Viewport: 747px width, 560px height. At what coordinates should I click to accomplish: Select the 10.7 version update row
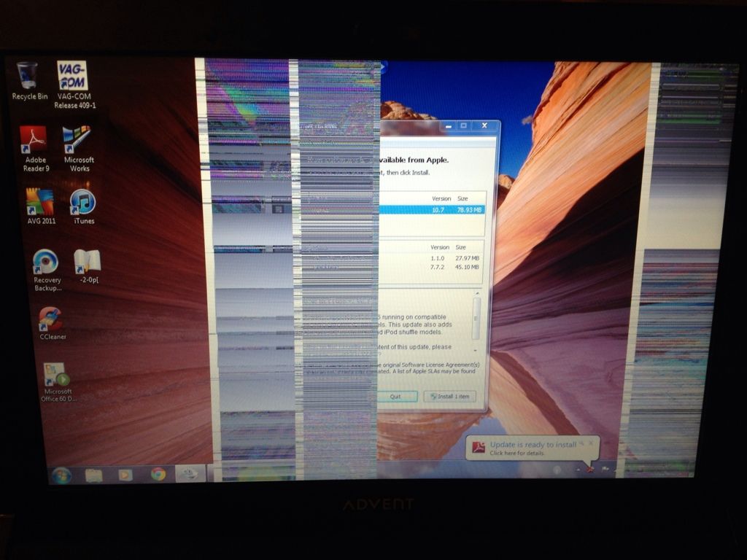(x=432, y=209)
